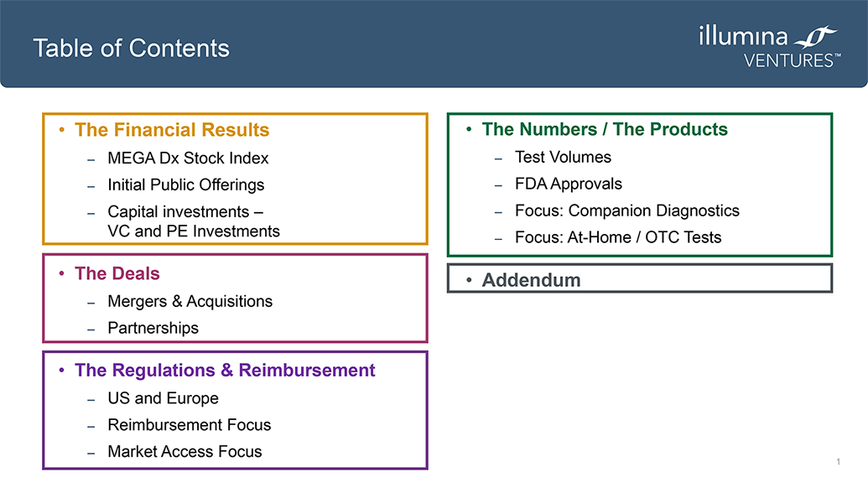Go to Initial Public Offerings item
This screenshot has width=868, height=488.
186,184
